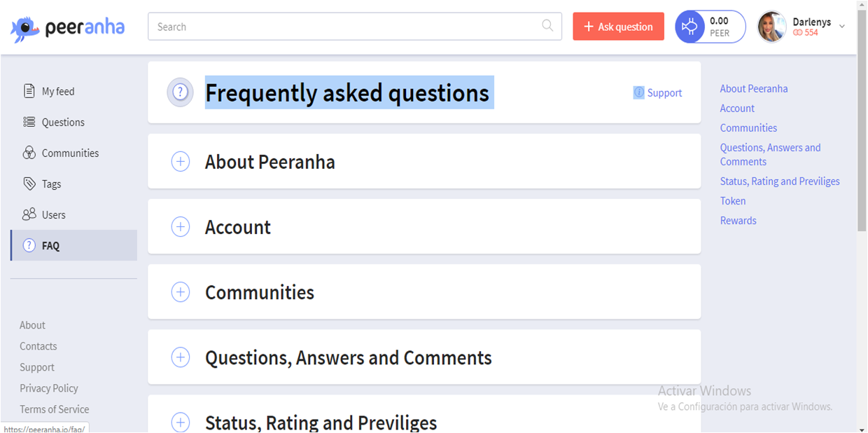This screenshot has width=868, height=433.
Task: Click the Darlenys profile avatar
Action: coord(772,27)
